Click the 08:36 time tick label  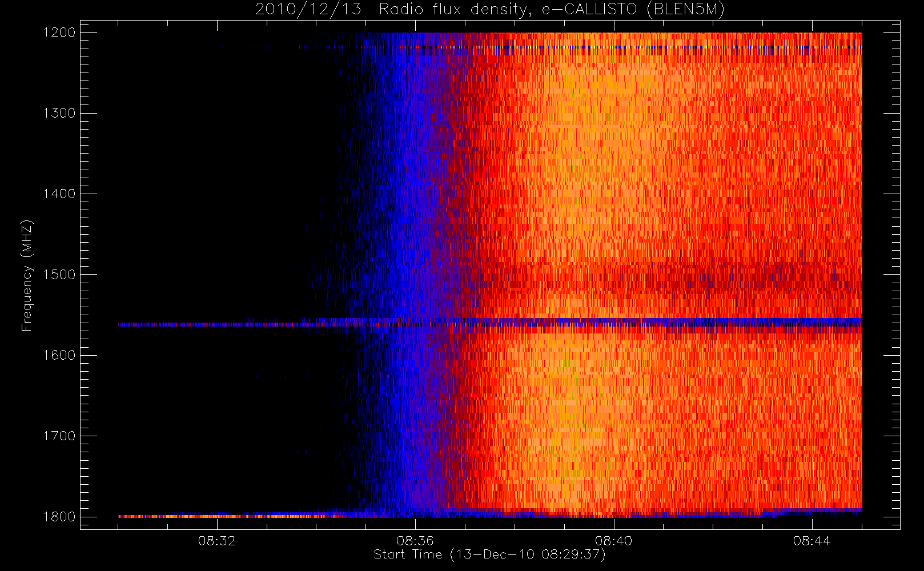coord(415,541)
